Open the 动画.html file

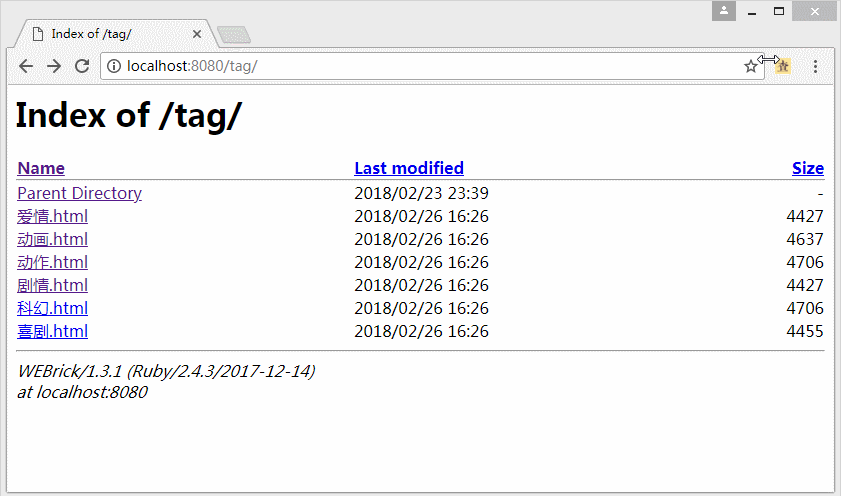pos(53,239)
